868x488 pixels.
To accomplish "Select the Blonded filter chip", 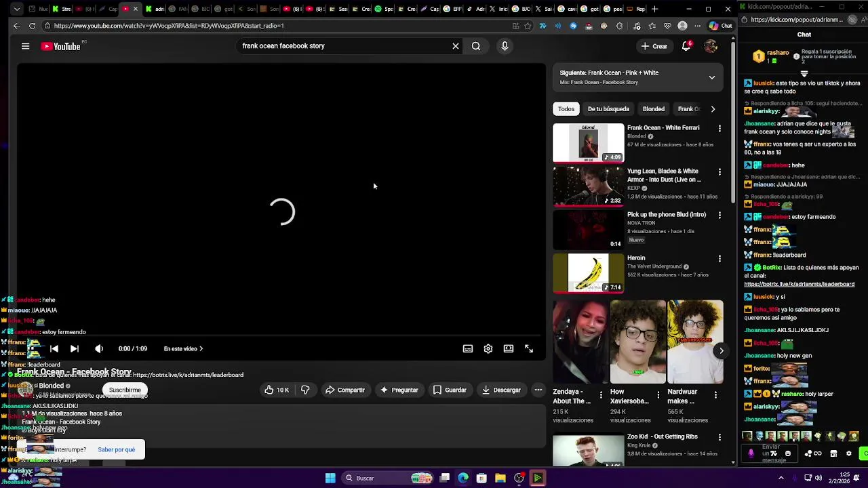I will [654, 108].
